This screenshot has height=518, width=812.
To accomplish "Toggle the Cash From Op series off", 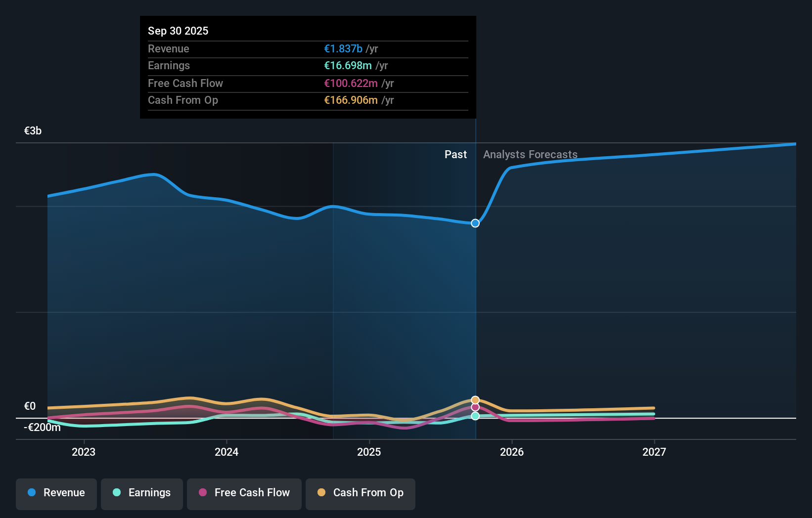I will click(360, 493).
